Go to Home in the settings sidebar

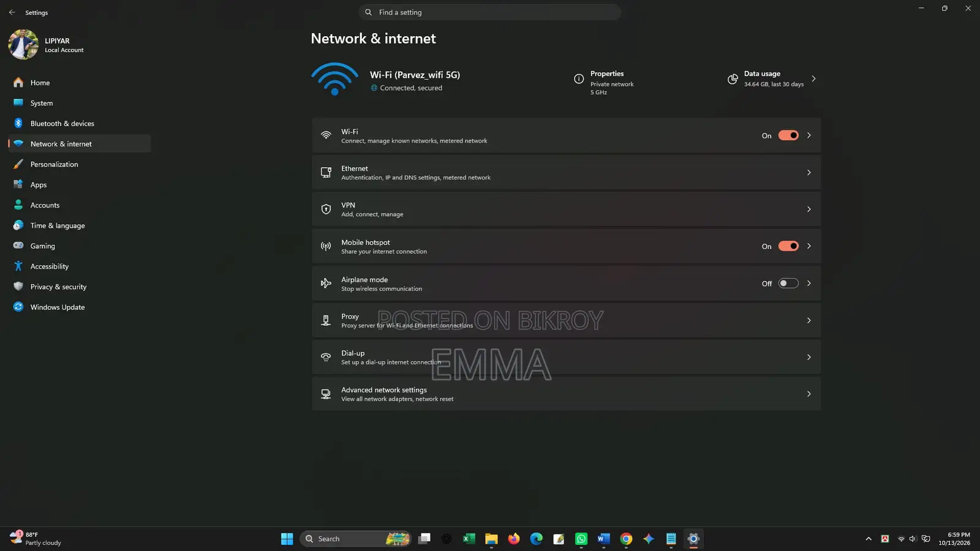coord(80,83)
